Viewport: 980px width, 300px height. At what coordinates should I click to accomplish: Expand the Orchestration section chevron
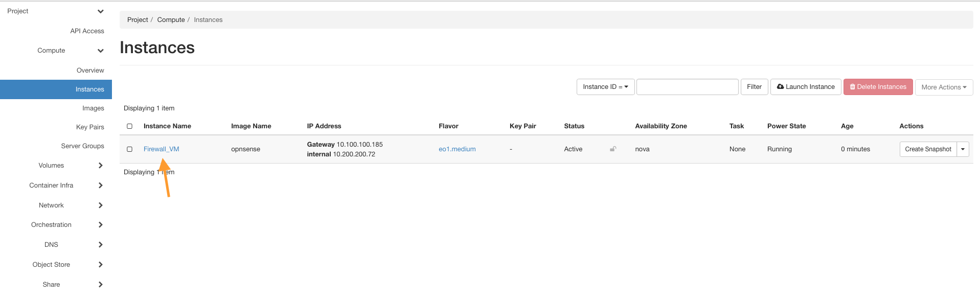tap(100, 225)
